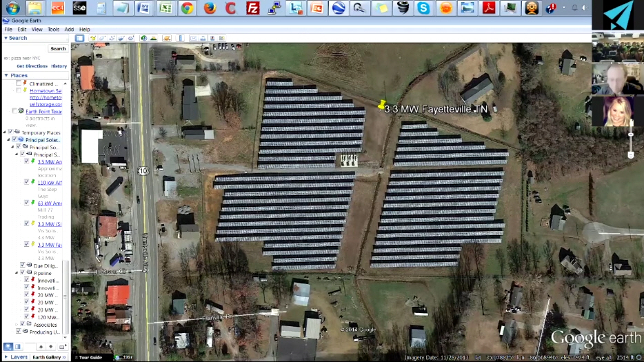Screen dimensions: 644x362
Task: Toggle sunlight across the landscape icon
Action: tap(153, 38)
